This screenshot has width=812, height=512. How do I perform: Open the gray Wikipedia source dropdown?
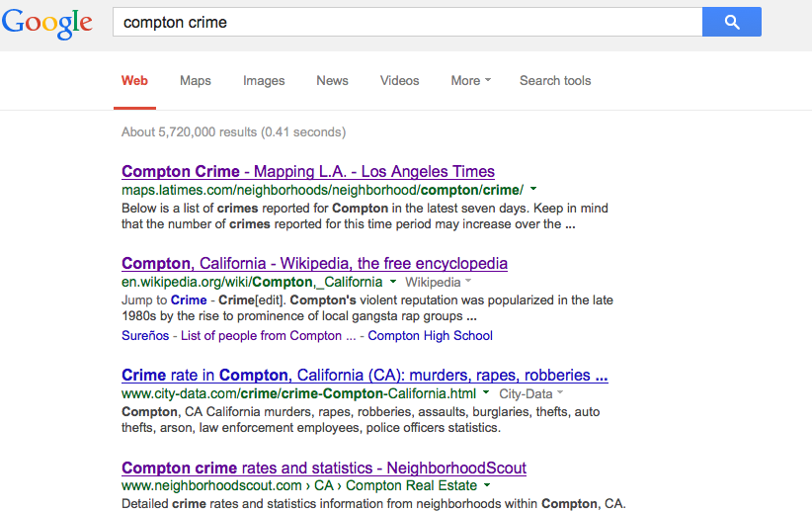coord(439,282)
